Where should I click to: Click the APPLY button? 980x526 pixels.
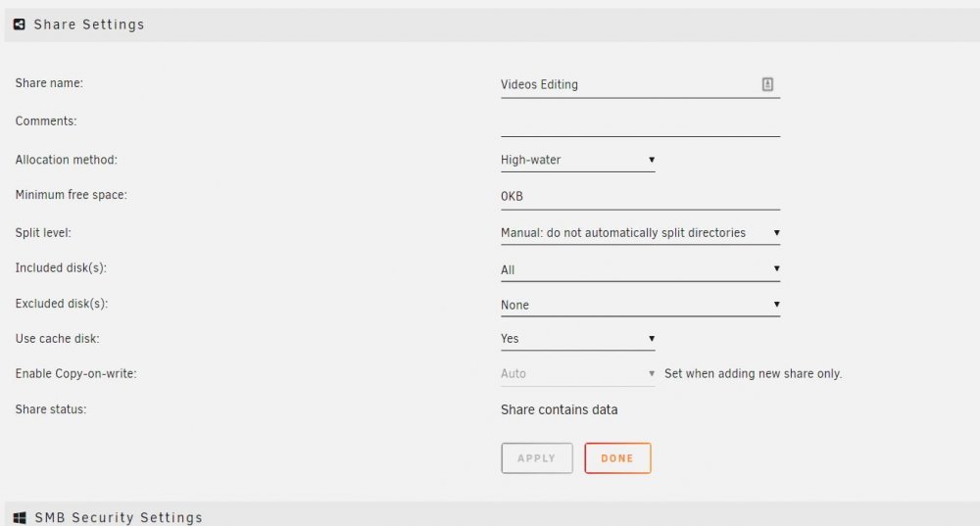click(537, 457)
